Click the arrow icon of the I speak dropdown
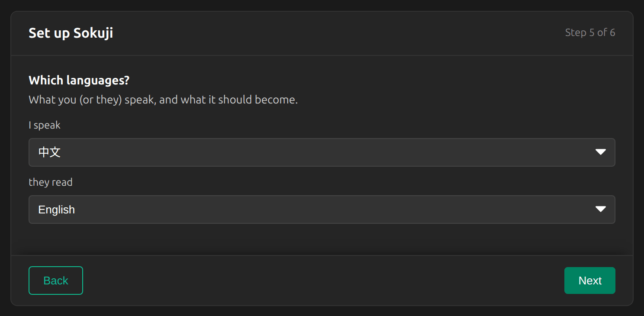644x316 pixels. pyautogui.click(x=600, y=152)
